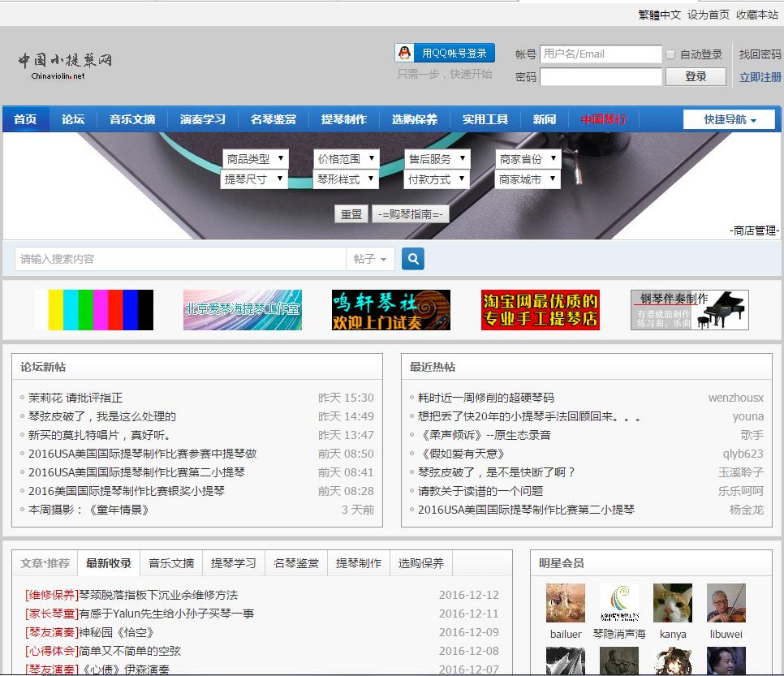Image resolution: width=784 pixels, height=676 pixels.
Task: Click 收藏本站 link
Action: (x=757, y=15)
